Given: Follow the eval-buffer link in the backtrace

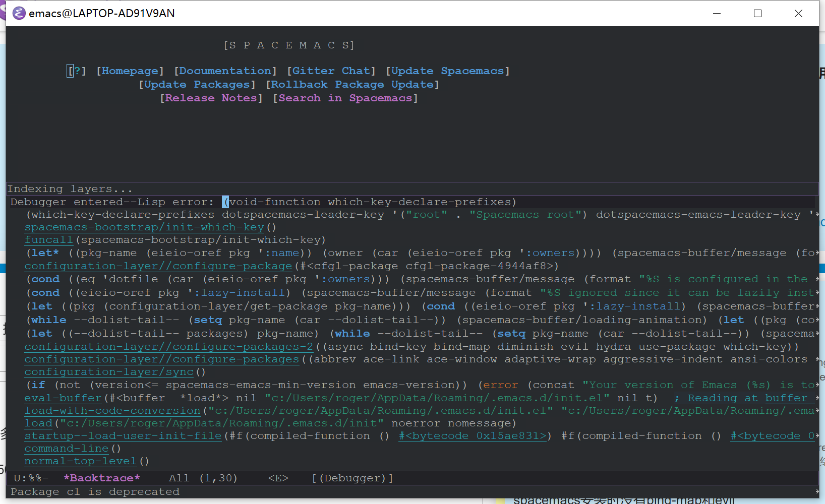Looking at the screenshot, I should click(62, 398).
